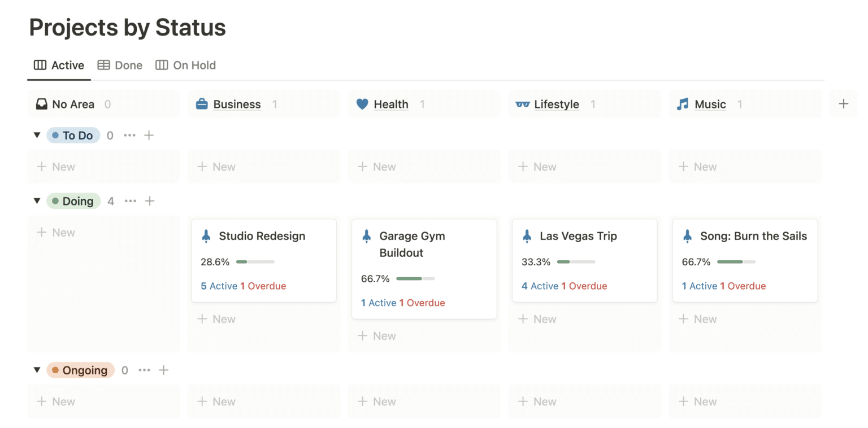This screenshot has height=428, width=868.
Task: Click the inbox icon beside No Area
Action: point(41,104)
